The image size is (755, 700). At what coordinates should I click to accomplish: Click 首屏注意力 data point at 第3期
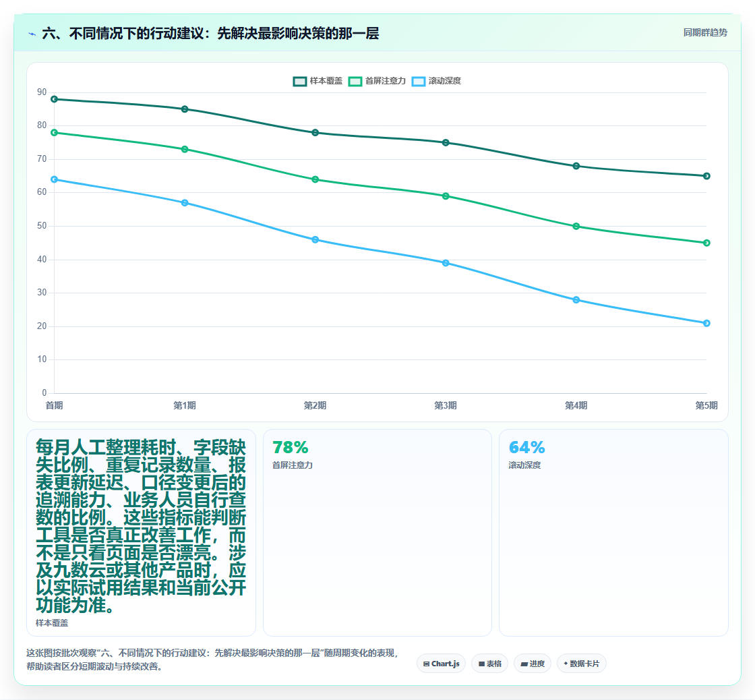(x=446, y=196)
